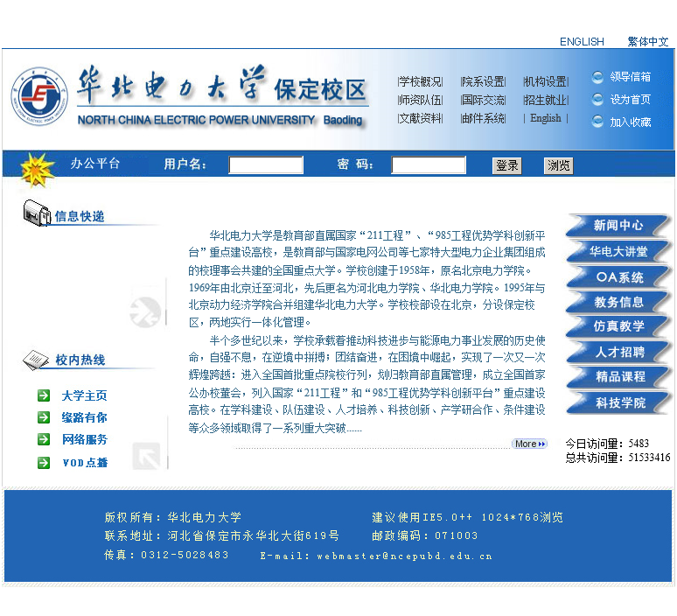Click green arrow icon beside 缘路有你
677x616 pixels.
pyautogui.click(x=44, y=417)
